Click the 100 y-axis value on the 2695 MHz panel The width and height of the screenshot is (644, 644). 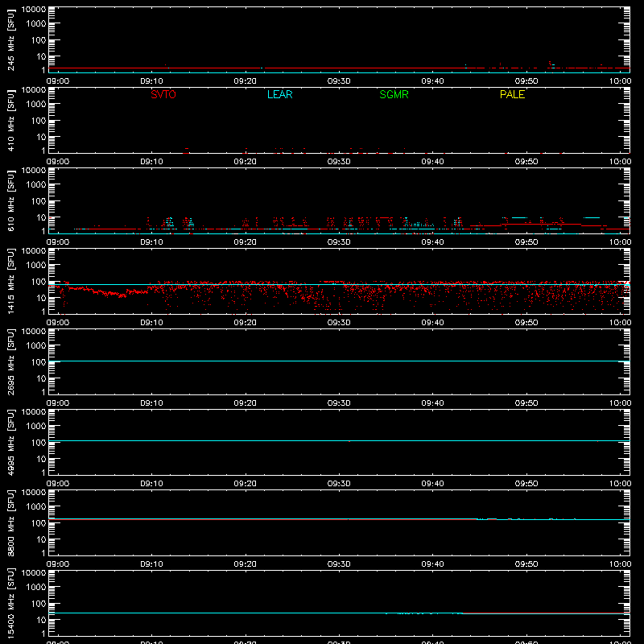(x=39, y=362)
